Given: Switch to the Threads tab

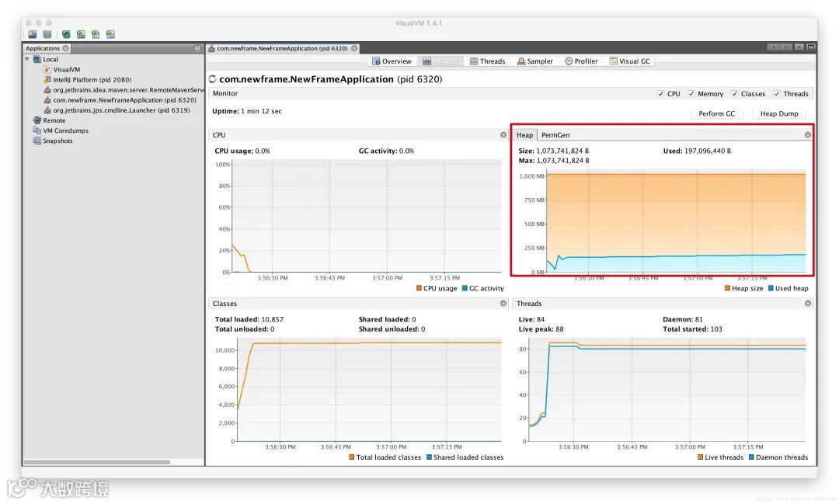Looking at the screenshot, I should click(487, 61).
